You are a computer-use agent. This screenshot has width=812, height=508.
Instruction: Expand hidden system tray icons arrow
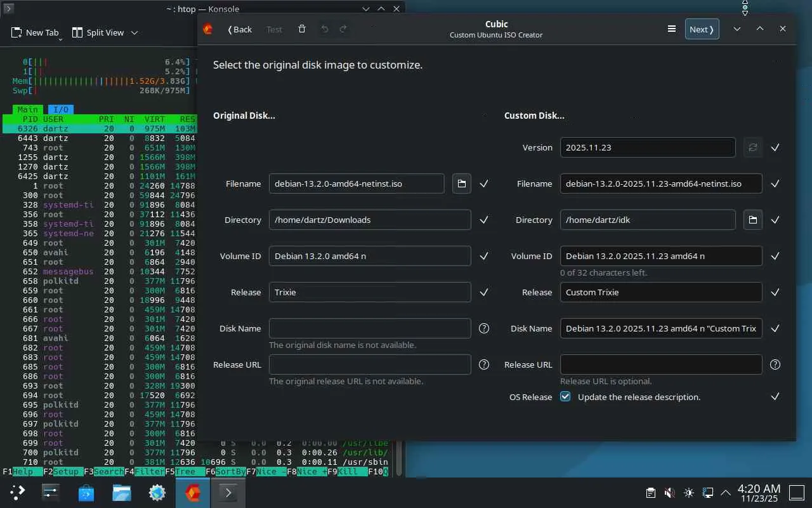point(726,493)
